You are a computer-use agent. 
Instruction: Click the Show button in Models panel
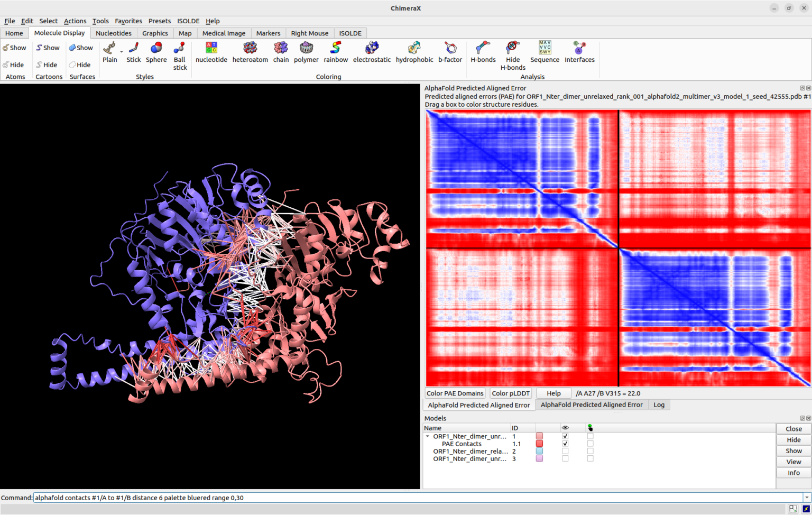pos(793,451)
